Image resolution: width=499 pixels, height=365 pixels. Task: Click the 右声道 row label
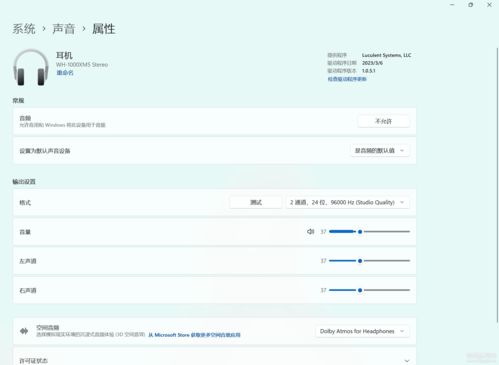pyautogui.click(x=28, y=290)
